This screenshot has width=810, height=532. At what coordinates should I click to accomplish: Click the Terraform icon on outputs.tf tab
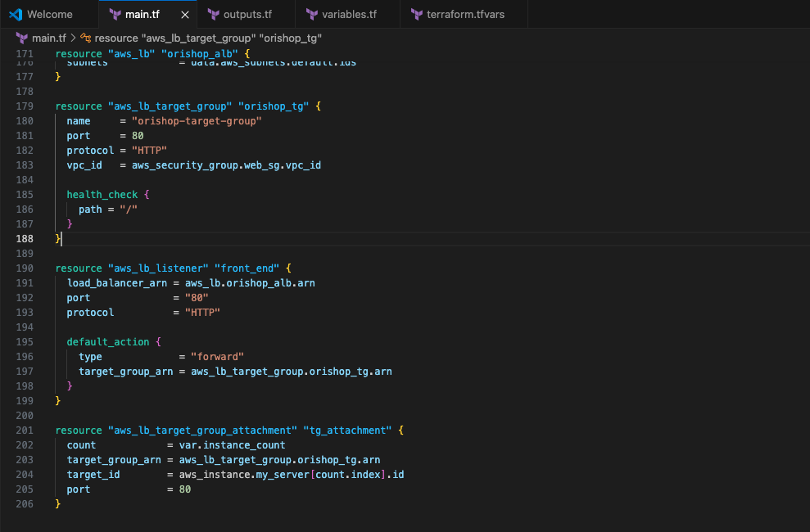point(214,15)
